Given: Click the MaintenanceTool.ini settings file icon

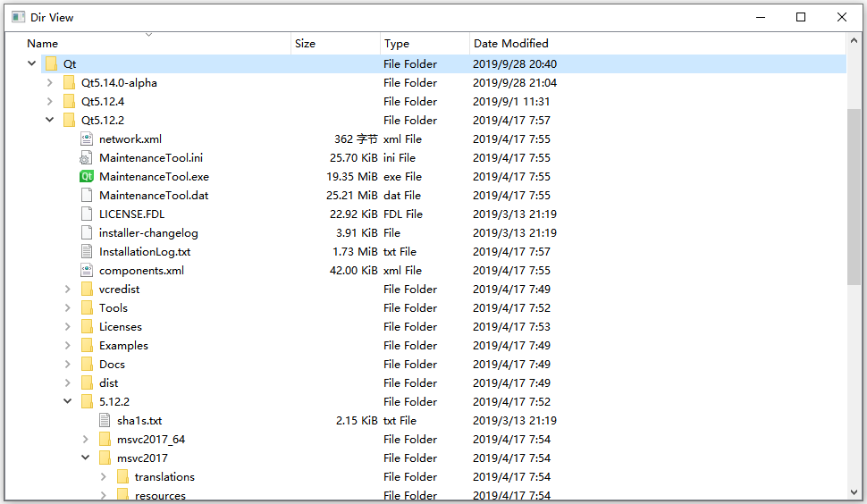Looking at the screenshot, I should click(87, 157).
